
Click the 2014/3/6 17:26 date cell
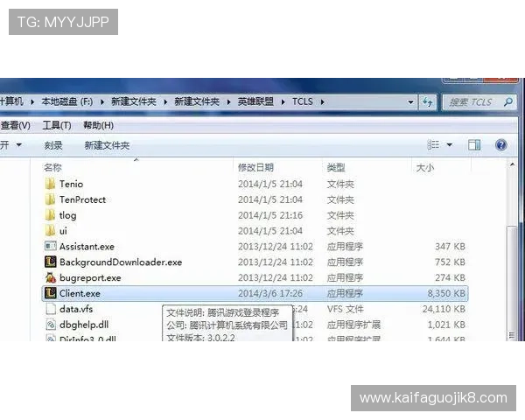(269, 293)
